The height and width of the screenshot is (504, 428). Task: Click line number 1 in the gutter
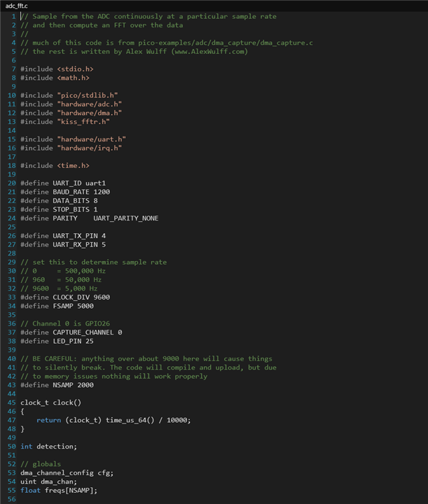click(13, 16)
